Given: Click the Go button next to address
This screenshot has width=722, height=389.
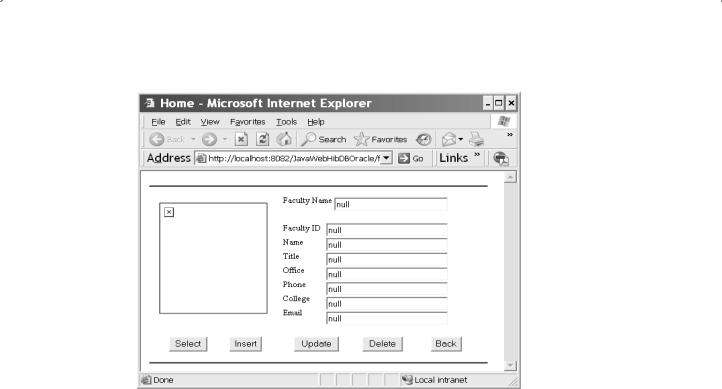Looking at the screenshot, I should coord(411,158).
